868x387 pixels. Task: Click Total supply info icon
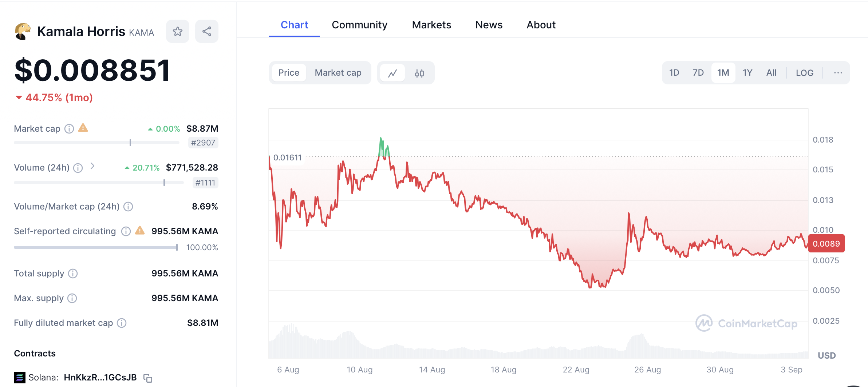73,274
